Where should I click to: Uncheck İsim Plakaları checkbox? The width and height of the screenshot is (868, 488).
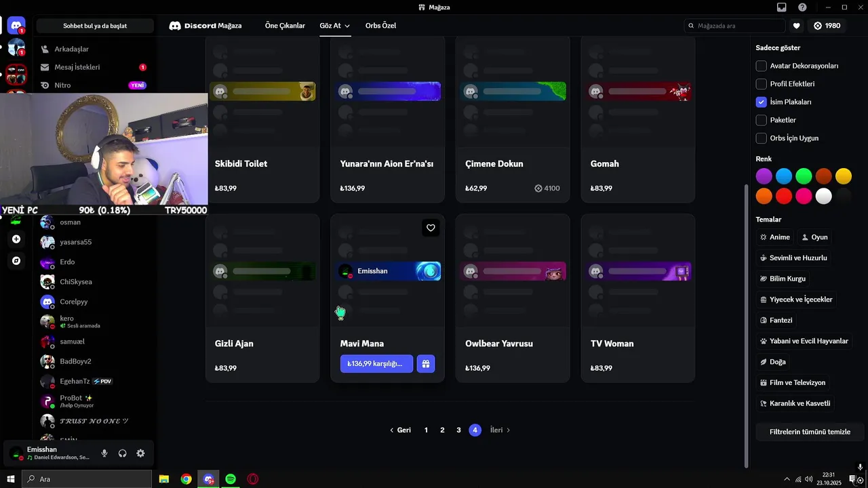[x=762, y=102]
